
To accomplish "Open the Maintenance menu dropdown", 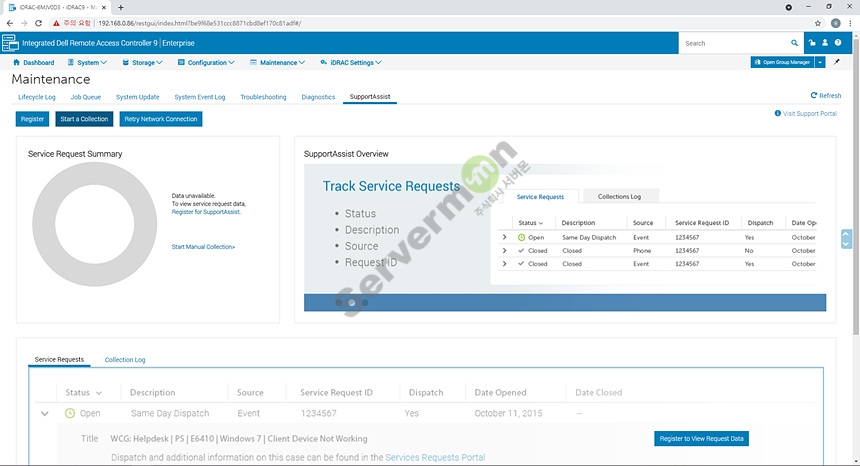I will [x=278, y=62].
